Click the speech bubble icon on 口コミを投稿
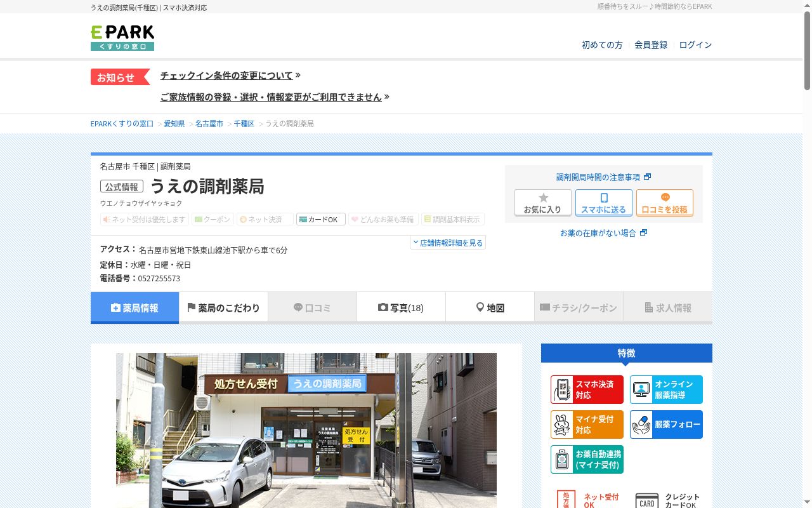Viewport: 812px width, 508px height. 665,197
